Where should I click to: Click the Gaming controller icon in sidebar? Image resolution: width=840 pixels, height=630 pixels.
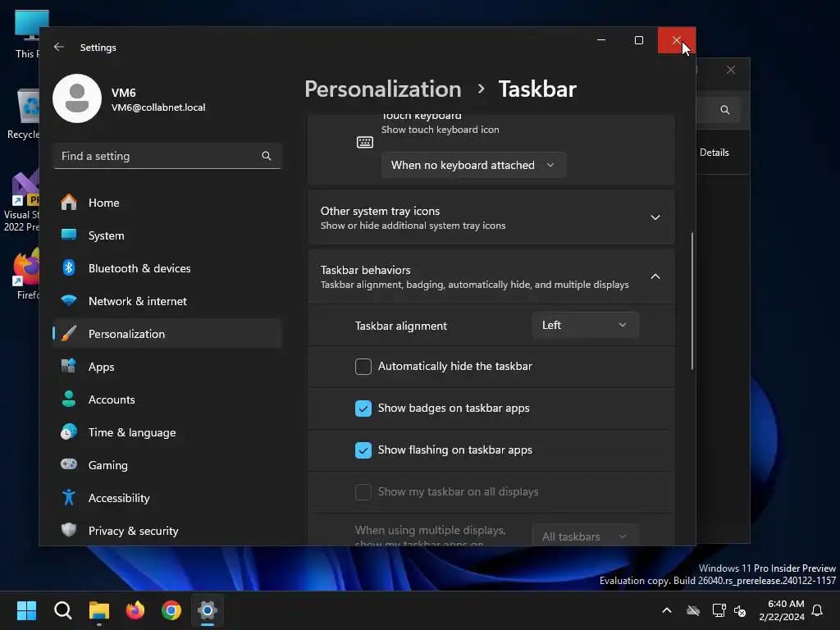tap(69, 464)
